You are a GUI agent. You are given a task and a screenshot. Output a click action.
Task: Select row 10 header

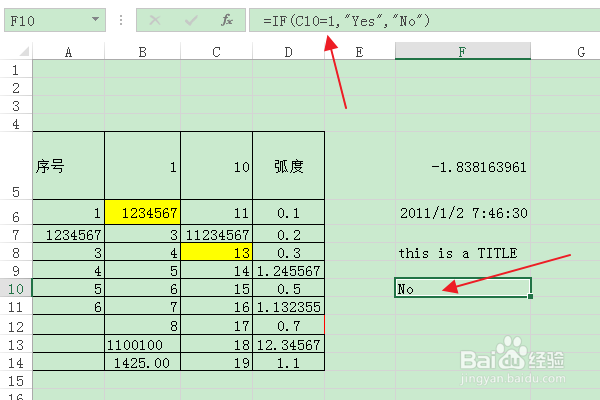point(16,288)
